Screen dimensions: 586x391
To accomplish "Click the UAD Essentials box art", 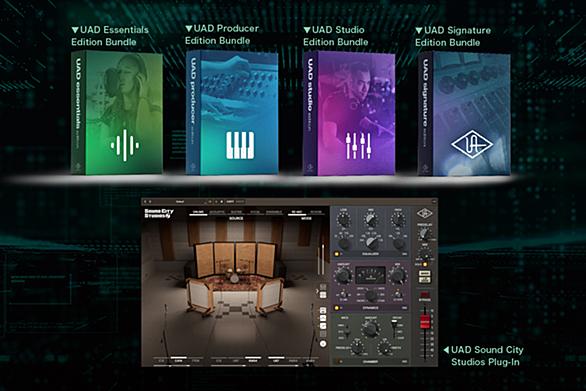I will pos(117,113).
